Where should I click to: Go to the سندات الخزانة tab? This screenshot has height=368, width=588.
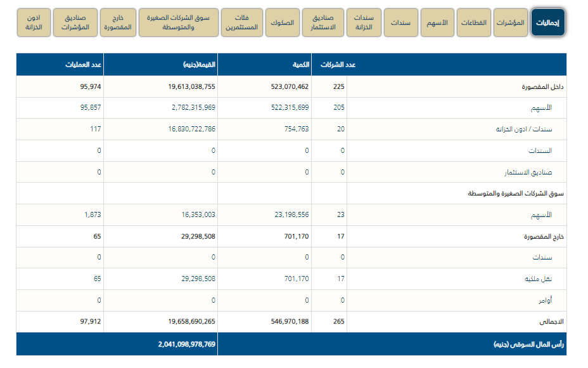click(x=363, y=23)
